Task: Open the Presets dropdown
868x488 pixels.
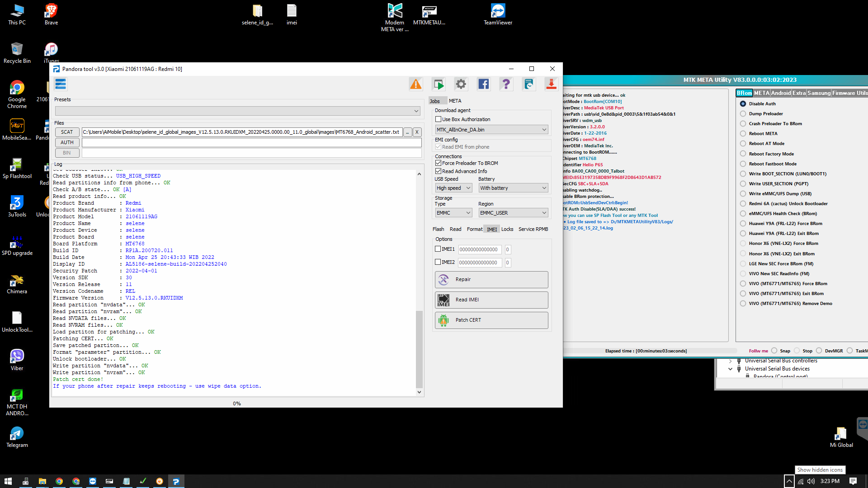Action: [x=238, y=111]
